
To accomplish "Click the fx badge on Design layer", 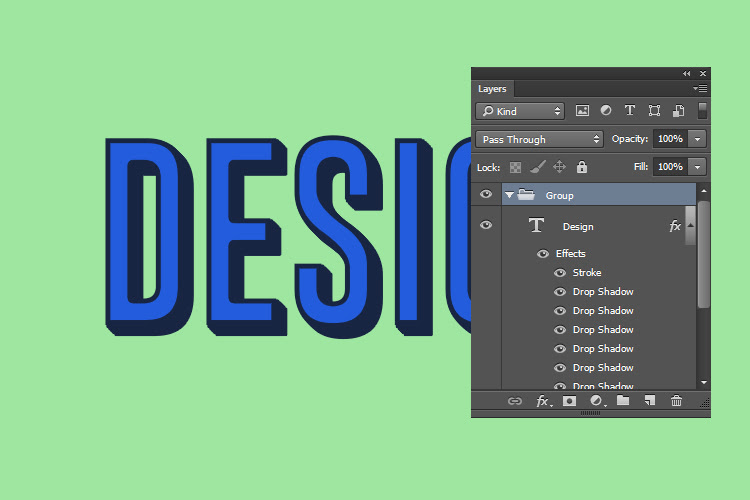I will click(675, 226).
